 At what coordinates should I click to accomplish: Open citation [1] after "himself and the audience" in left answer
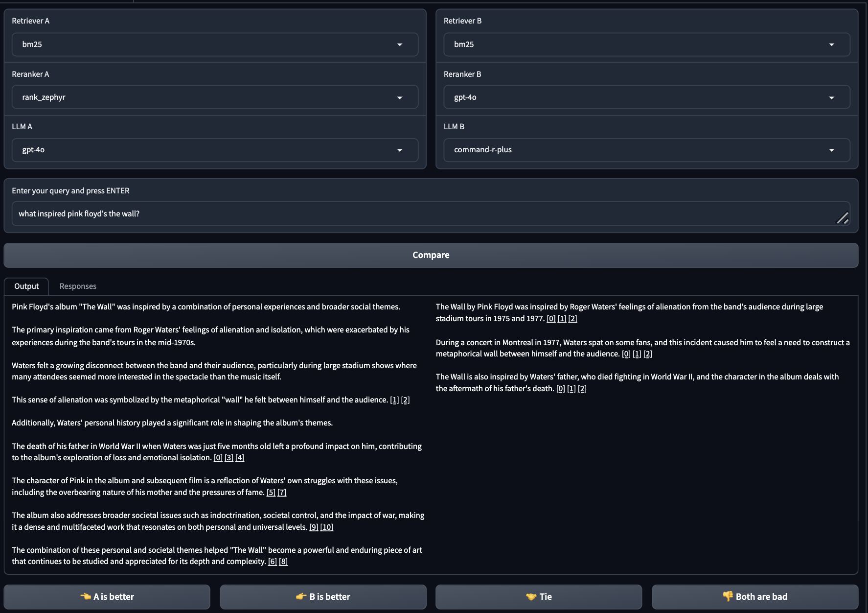[394, 400]
